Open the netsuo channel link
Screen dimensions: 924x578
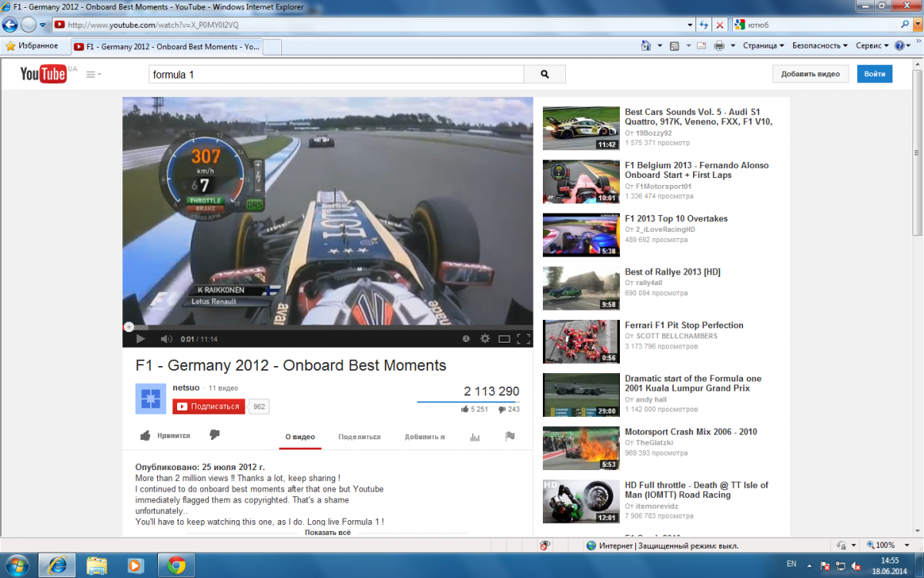tap(186, 388)
